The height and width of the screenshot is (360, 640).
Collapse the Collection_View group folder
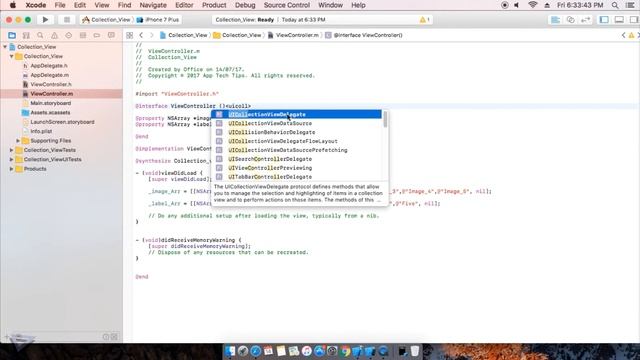[x=11, y=56]
